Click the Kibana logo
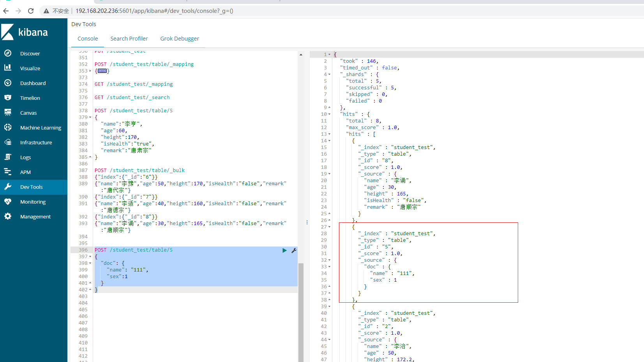This screenshot has height=362, width=644. pos(25,32)
